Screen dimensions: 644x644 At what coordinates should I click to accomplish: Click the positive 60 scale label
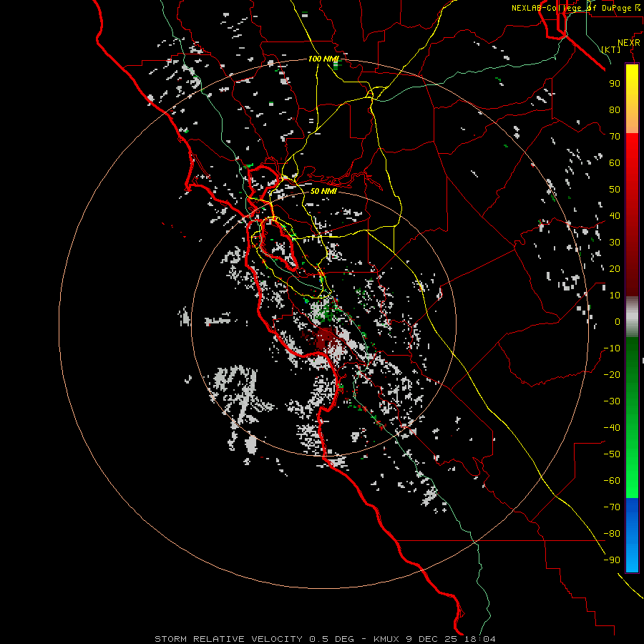615,162
